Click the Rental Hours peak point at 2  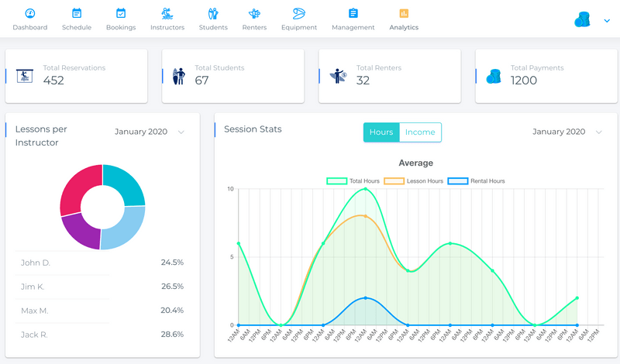[x=365, y=298]
